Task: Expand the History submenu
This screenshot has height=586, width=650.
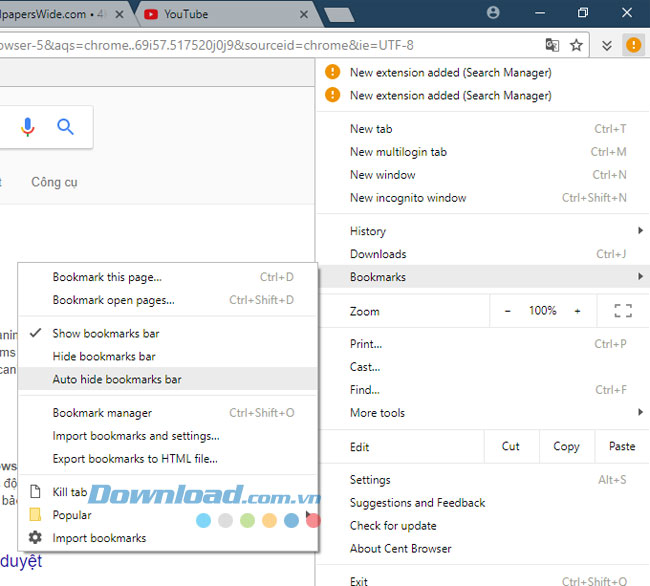Action: coord(483,231)
